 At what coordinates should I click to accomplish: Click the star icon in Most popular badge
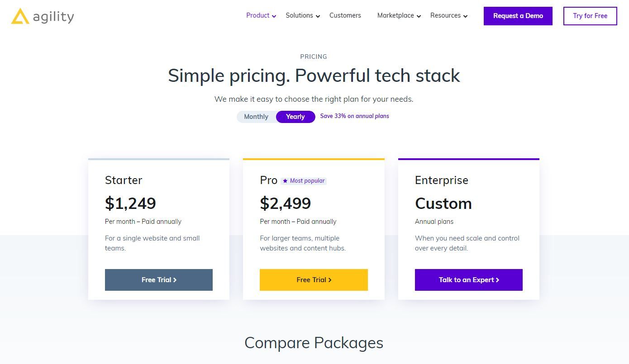point(285,181)
